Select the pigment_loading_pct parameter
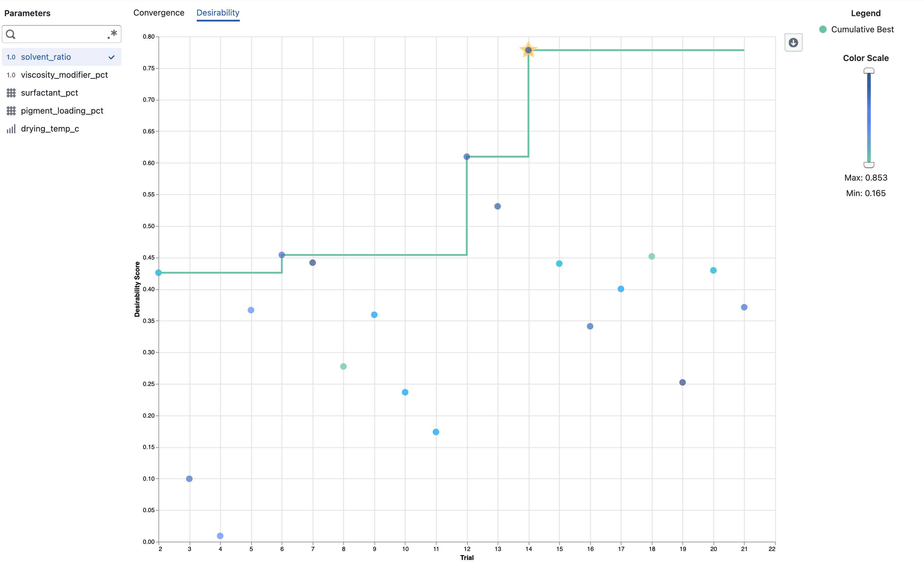924x571 pixels. [x=62, y=111]
